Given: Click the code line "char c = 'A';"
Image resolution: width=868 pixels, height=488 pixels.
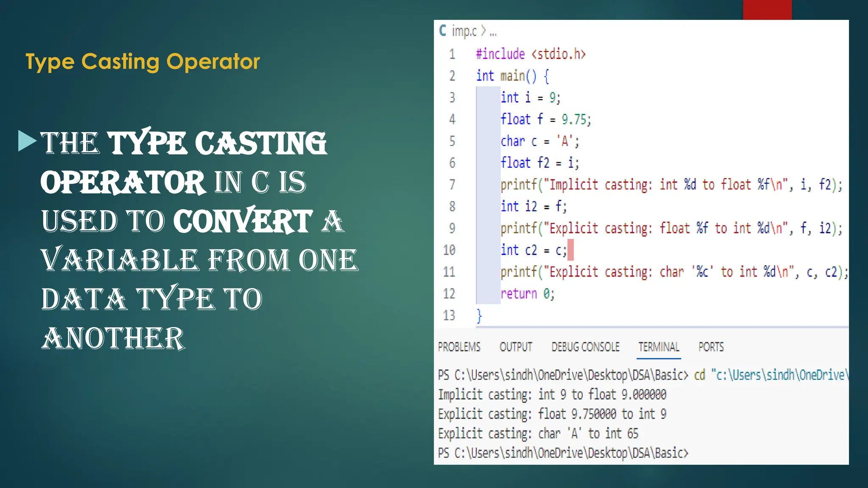Looking at the screenshot, I should pos(540,141).
